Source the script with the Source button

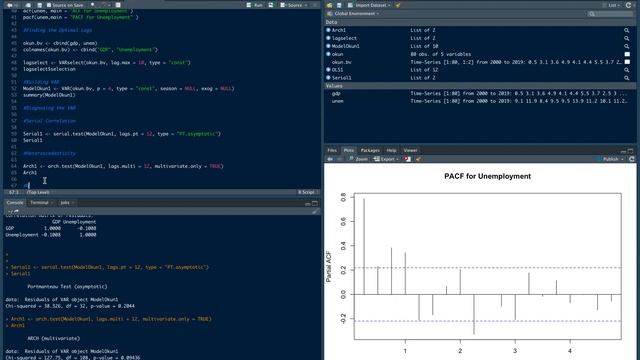tap(291, 5)
